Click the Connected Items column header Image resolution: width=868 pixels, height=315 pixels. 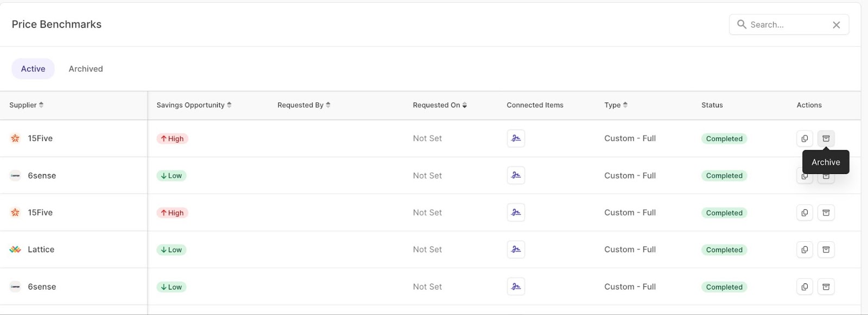(x=535, y=105)
